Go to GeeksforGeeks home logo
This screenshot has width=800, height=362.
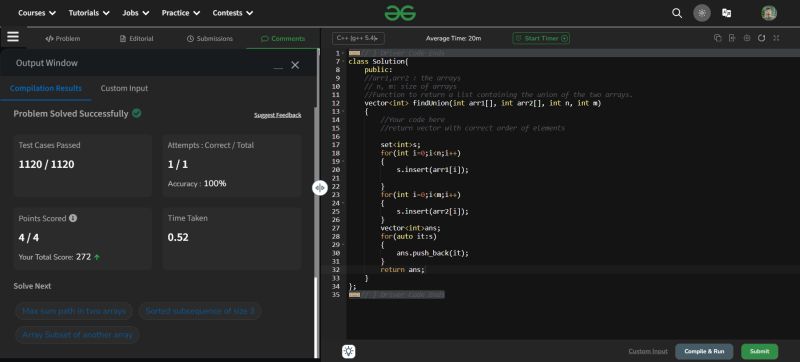[400, 13]
